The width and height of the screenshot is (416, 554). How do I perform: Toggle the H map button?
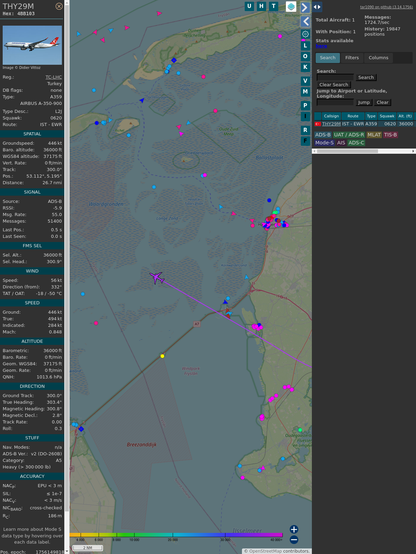[261, 6]
